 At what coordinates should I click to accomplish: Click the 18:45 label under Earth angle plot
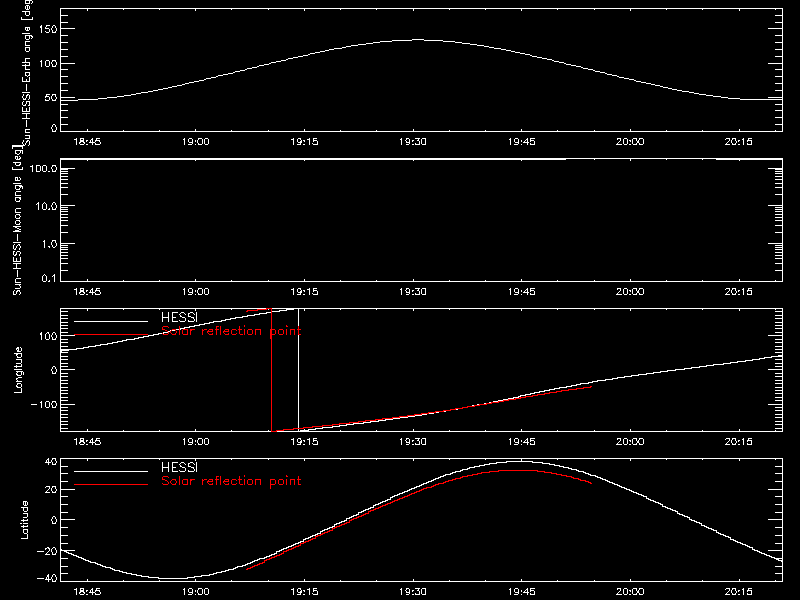(x=87, y=142)
